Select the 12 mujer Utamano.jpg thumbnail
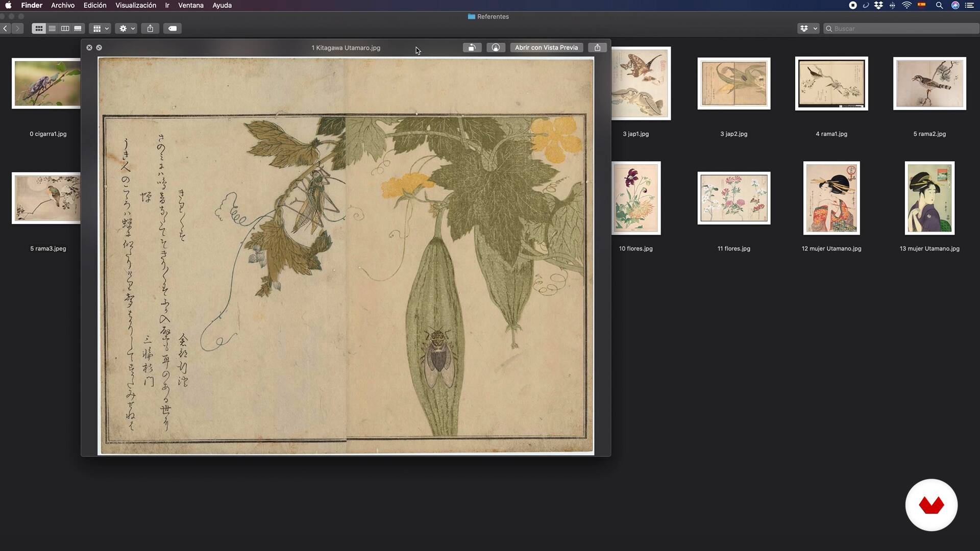The width and height of the screenshot is (980, 551). (x=831, y=198)
